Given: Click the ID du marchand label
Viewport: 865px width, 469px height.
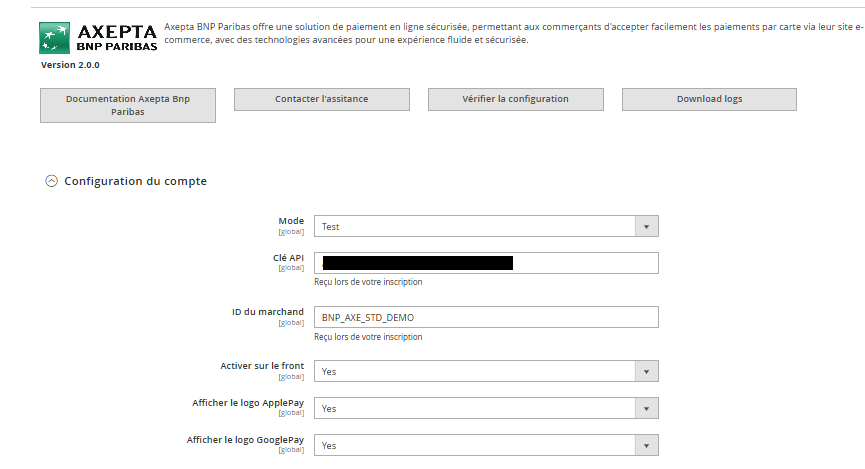Looking at the screenshot, I should click(267, 312).
